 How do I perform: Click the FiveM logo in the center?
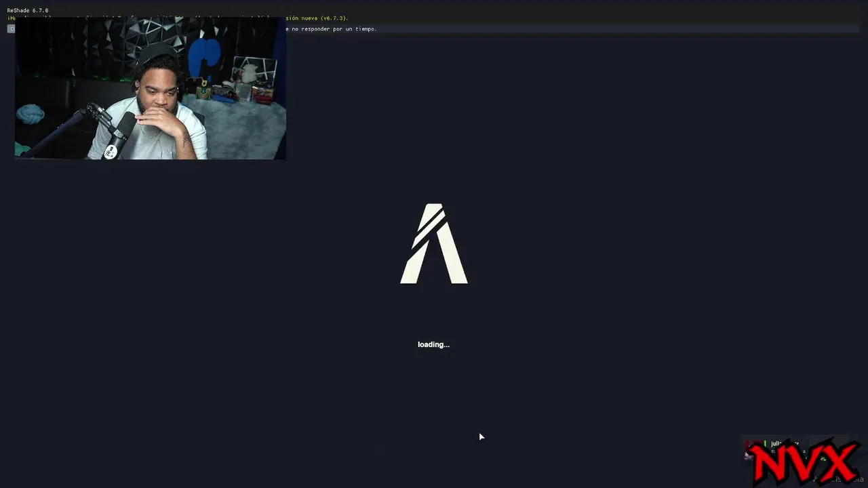coord(434,243)
